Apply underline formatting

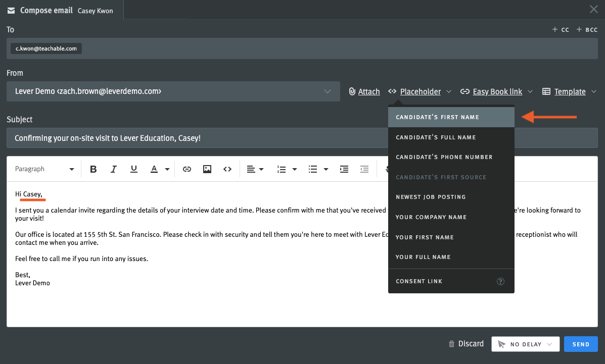[133, 169]
